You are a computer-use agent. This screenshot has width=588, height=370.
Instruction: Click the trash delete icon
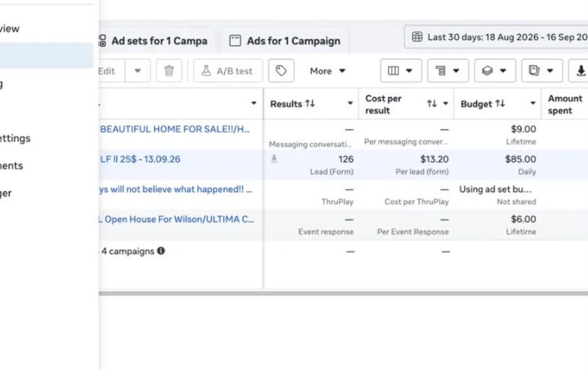tap(169, 71)
